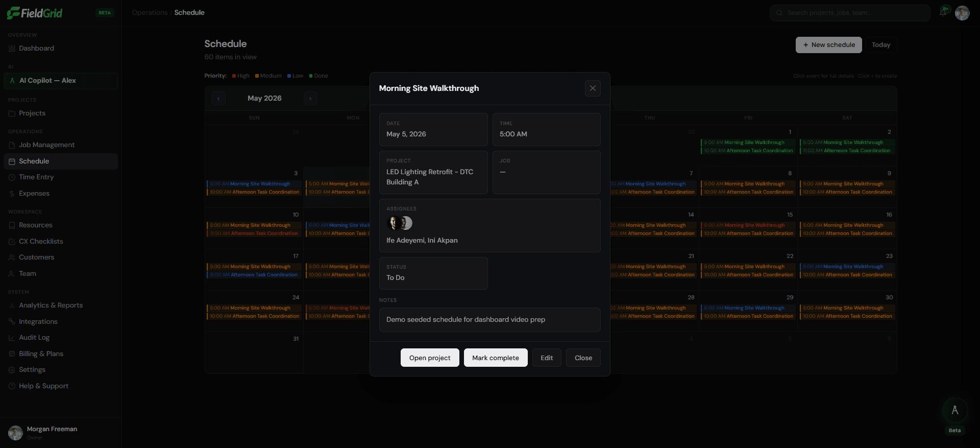Open CX Checklists page
This screenshot has width=980, height=448.
click(61, 242)
